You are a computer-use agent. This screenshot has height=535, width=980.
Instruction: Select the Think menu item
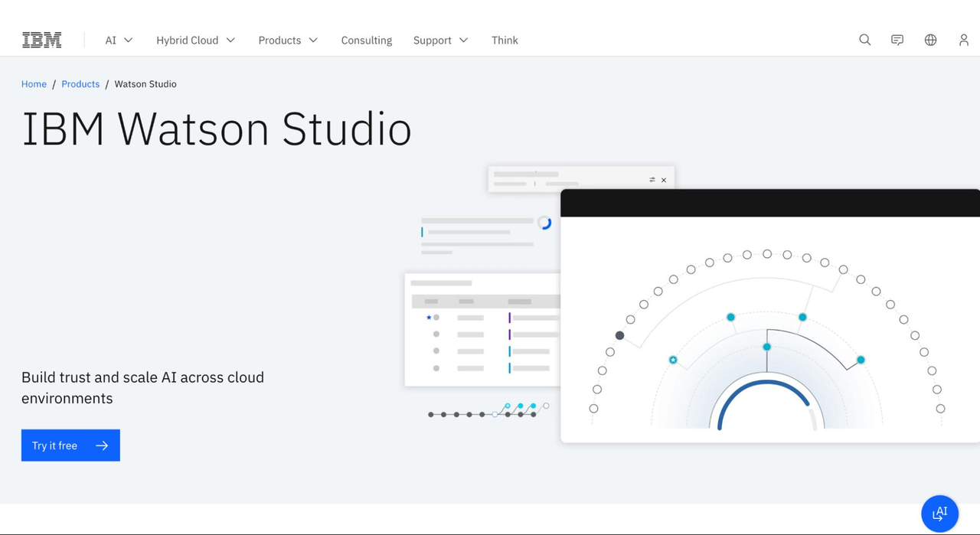tap(505, 41)
